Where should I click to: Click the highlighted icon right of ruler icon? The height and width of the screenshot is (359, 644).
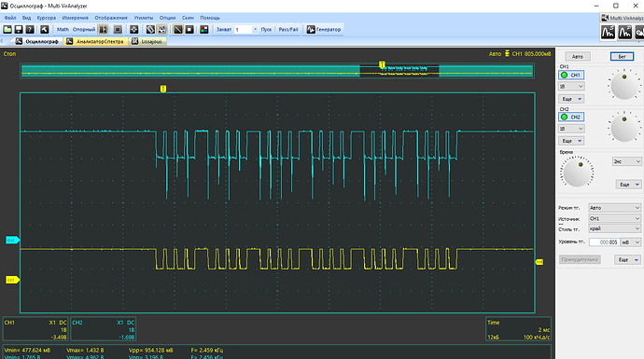click(161, 30)
